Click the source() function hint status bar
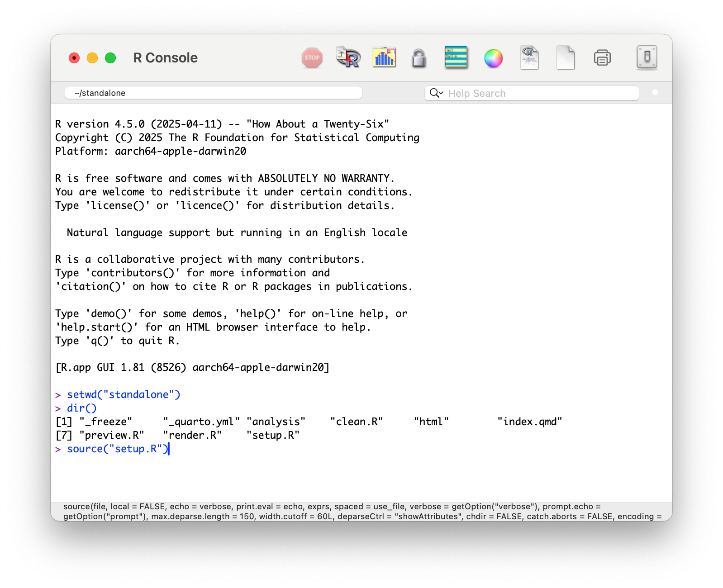This screenshot has width=723, height=588. point(361,512)
